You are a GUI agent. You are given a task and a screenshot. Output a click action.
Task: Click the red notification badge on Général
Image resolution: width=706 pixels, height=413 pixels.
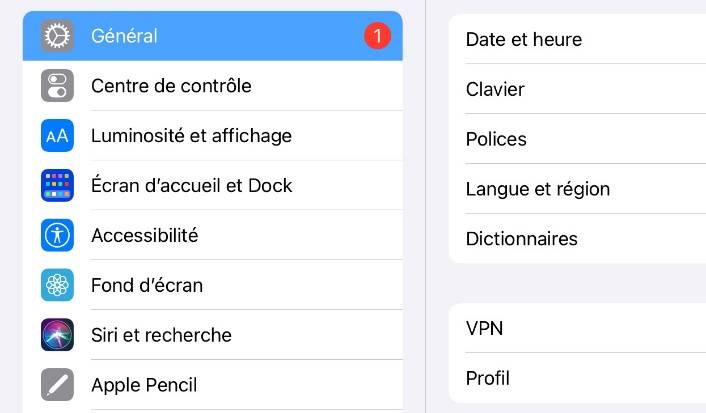coord(377,36)
